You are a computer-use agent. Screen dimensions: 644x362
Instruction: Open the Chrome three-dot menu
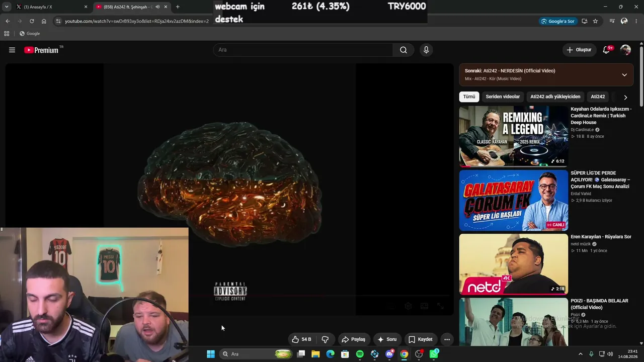[x=636, y=21]
